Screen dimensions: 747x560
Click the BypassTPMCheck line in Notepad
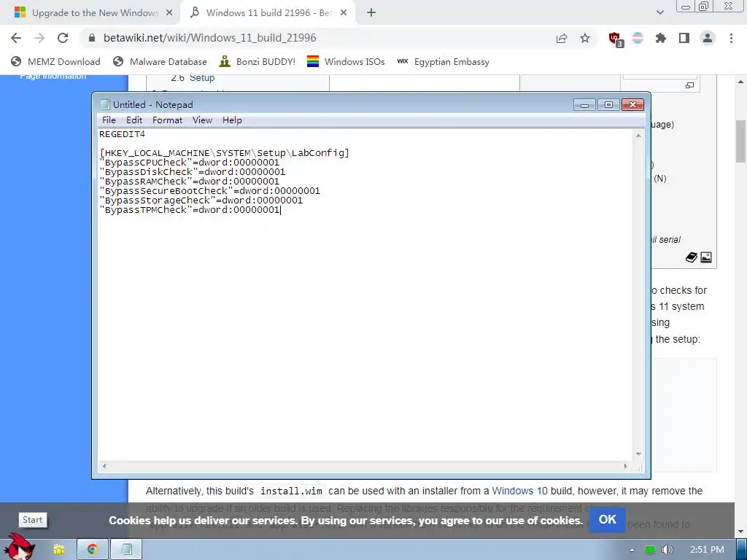(189, 210)
